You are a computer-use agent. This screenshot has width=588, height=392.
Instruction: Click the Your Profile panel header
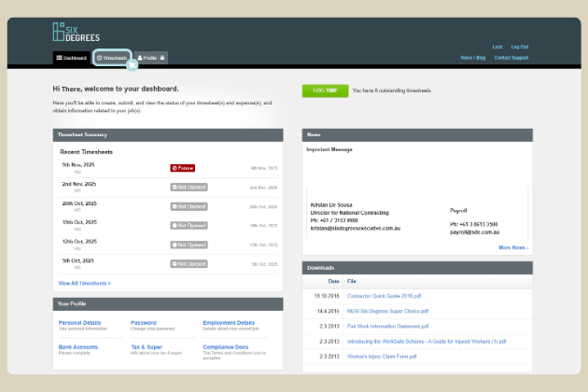coord(168,304)
